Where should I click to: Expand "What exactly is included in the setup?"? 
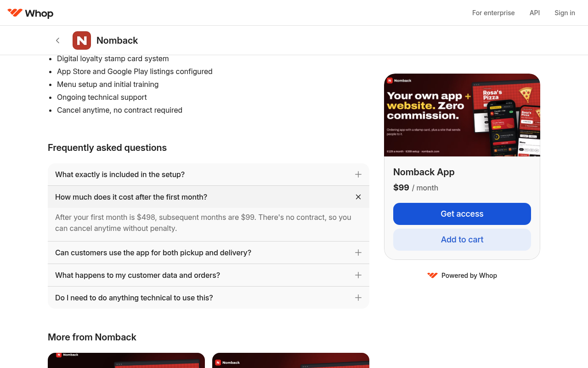pos(209,174)
